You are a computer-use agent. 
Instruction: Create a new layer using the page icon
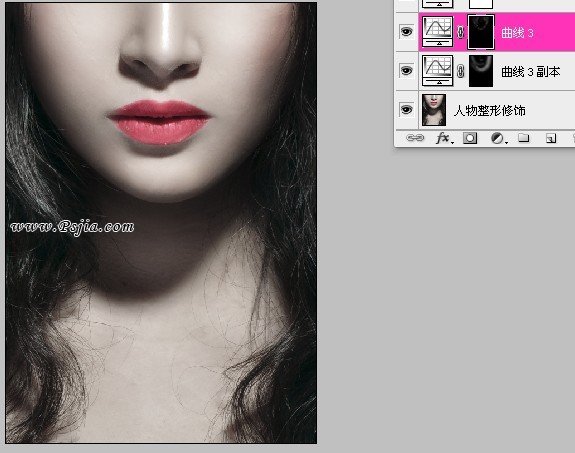coord(551,138)
